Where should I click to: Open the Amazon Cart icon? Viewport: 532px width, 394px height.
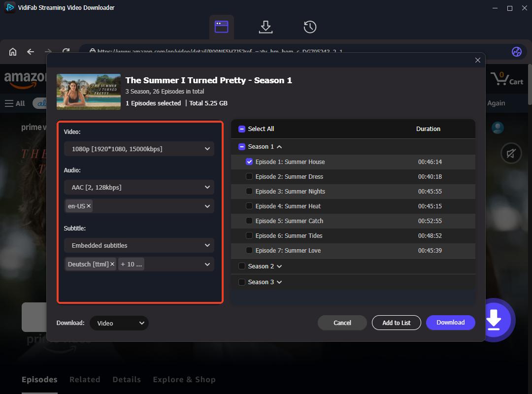tap(507, 78)
